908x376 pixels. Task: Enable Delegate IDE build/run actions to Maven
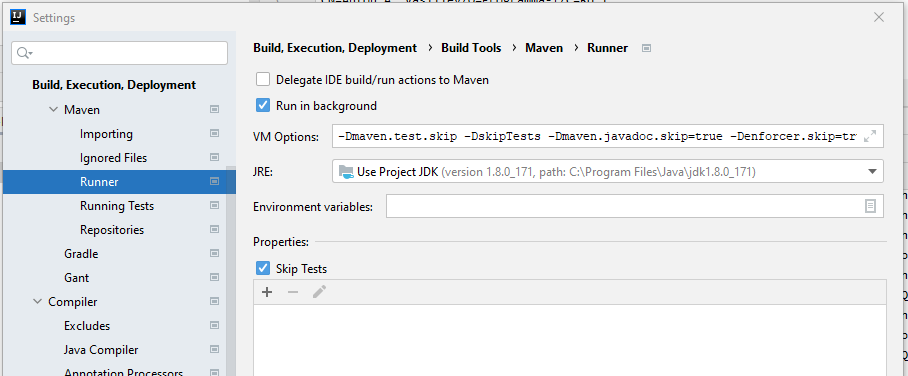coord(263,79)
